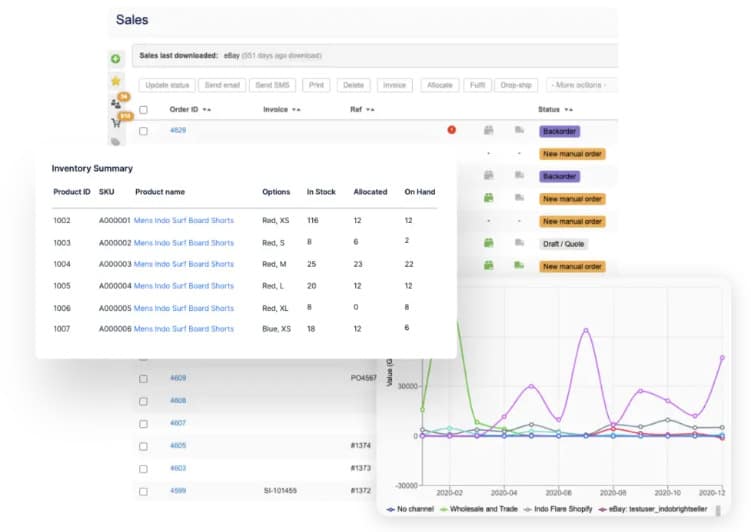751x532 pixels.
Task: Click the Send SMS button
Action: (273, 85)
